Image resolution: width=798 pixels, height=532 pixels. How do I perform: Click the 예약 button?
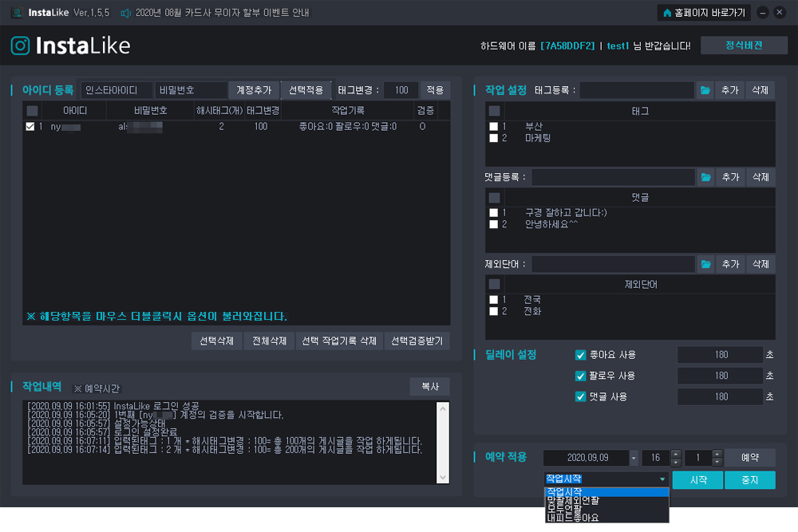click(x=749, y=458)
